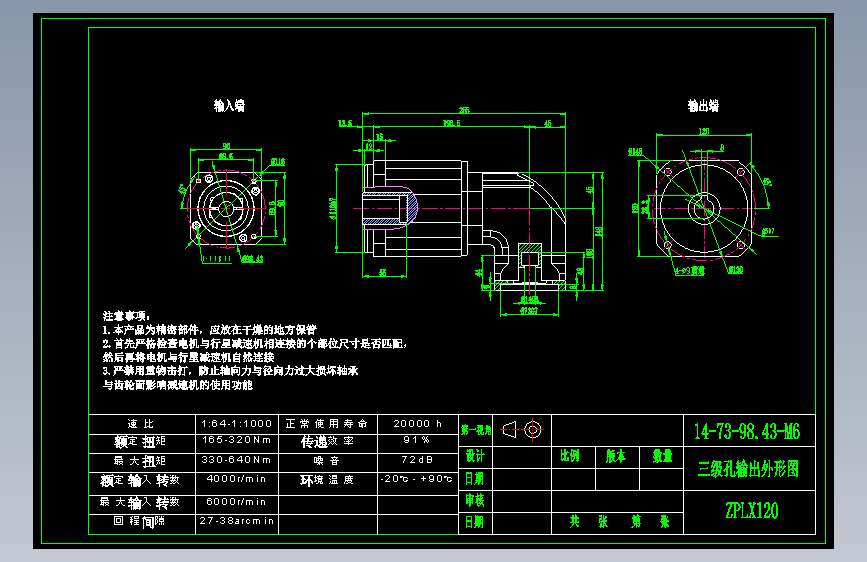Select note line 2 starting 首先严格检查电机
Viewport: 867px width, 562px height.
click(x=255, y=344)
